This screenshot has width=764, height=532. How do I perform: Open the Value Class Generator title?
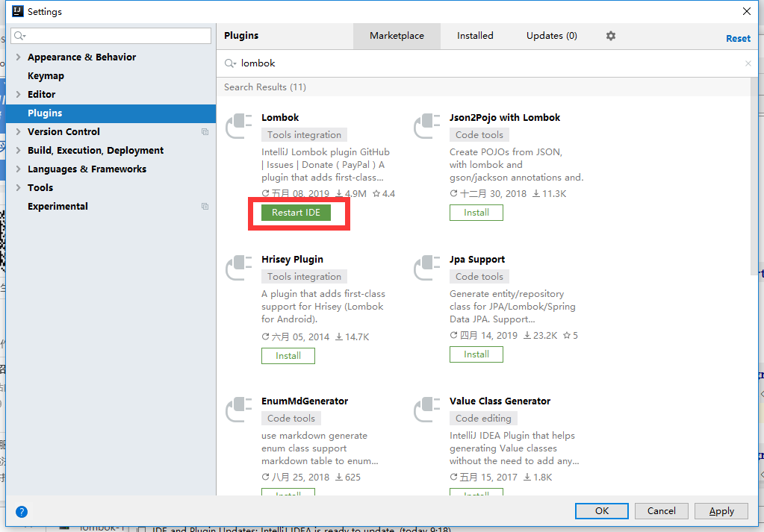click(x=500, y=401)
